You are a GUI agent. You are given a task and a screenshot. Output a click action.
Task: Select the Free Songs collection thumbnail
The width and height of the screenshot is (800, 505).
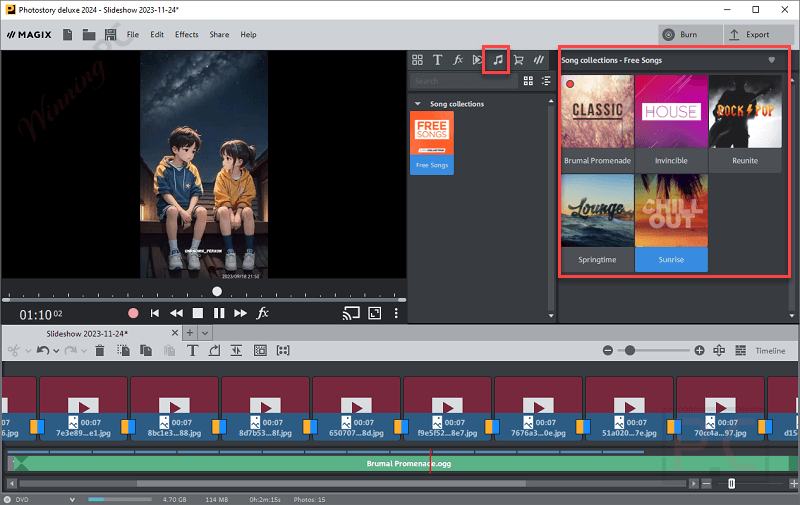point(432,143)
